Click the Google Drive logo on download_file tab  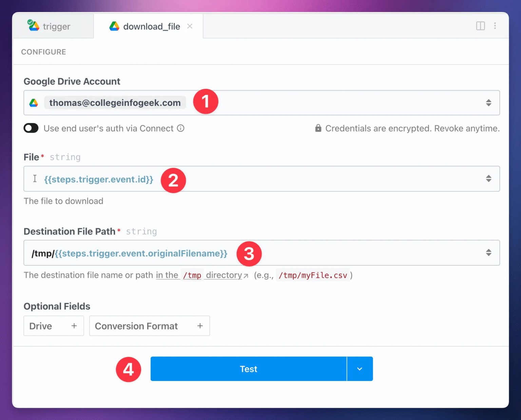[114, 26]
